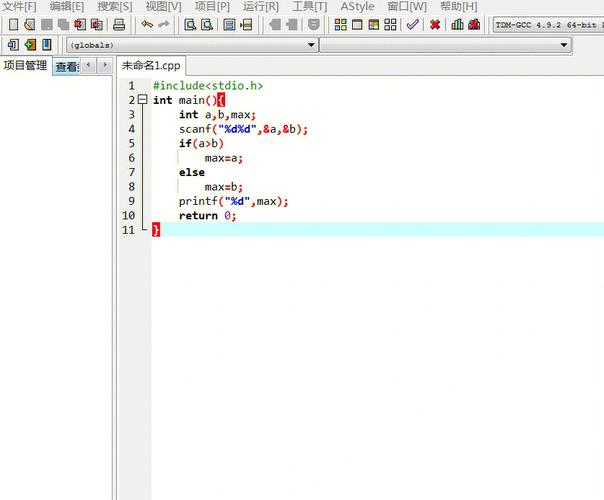Click the Delete profiling information icon
Screen dimensions: 604x500
pos(474,25)
